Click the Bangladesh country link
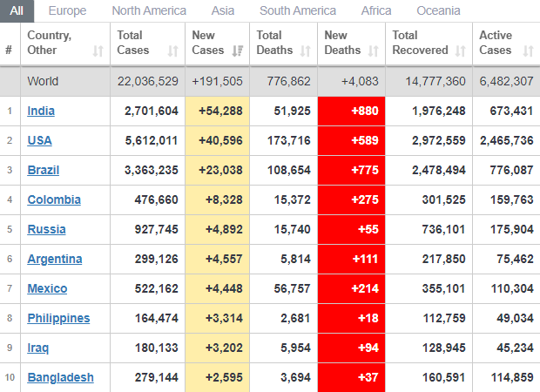Screen dimensions: 540x392 tap(60, 377)
